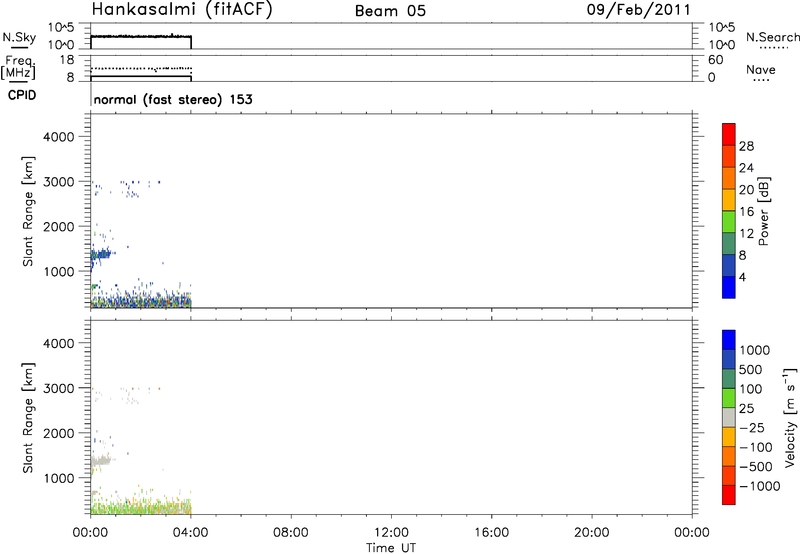
Task: Click the '08:00' time axis tick label
Action: point(290,533)
